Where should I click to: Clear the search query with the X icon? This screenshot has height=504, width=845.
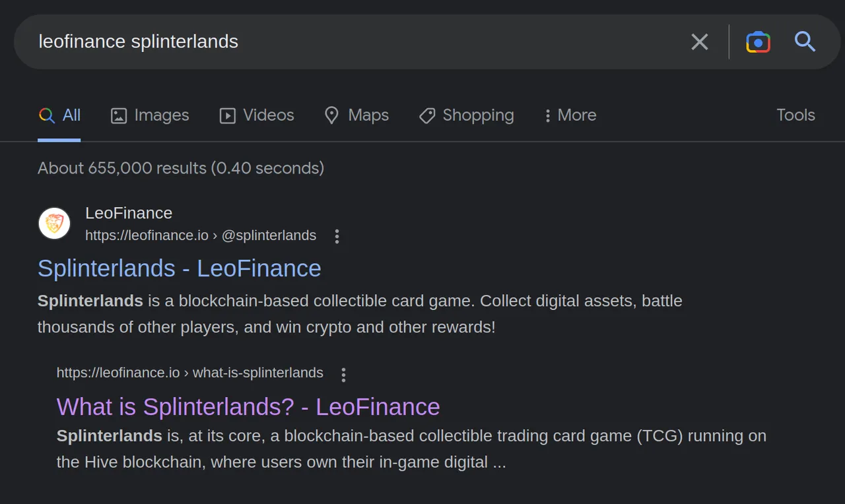coord(699,42)
